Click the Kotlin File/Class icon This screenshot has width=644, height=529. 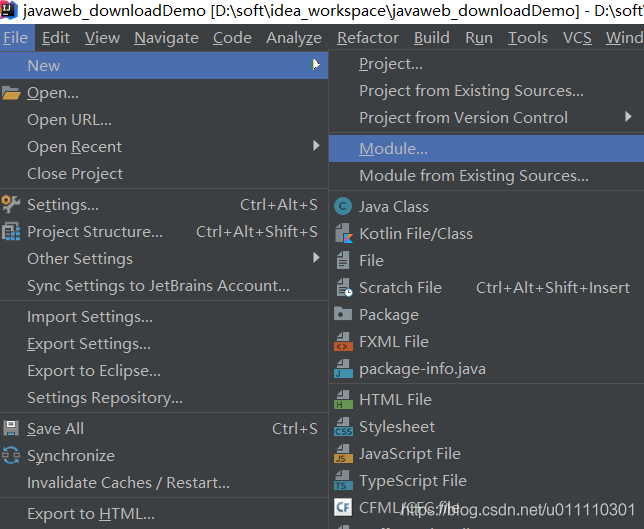(344, 233)
